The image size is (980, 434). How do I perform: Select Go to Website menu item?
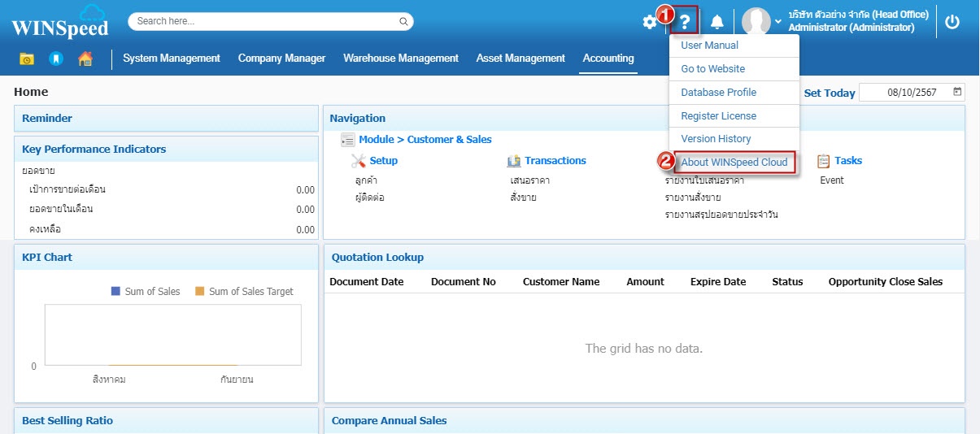click(x=734, y=69)
